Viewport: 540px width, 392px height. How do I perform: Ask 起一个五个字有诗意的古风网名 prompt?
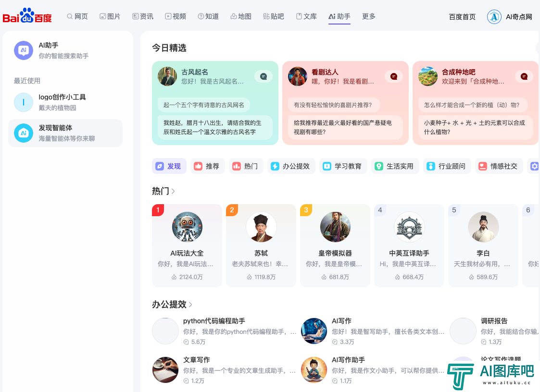click(x=204, y=105)
